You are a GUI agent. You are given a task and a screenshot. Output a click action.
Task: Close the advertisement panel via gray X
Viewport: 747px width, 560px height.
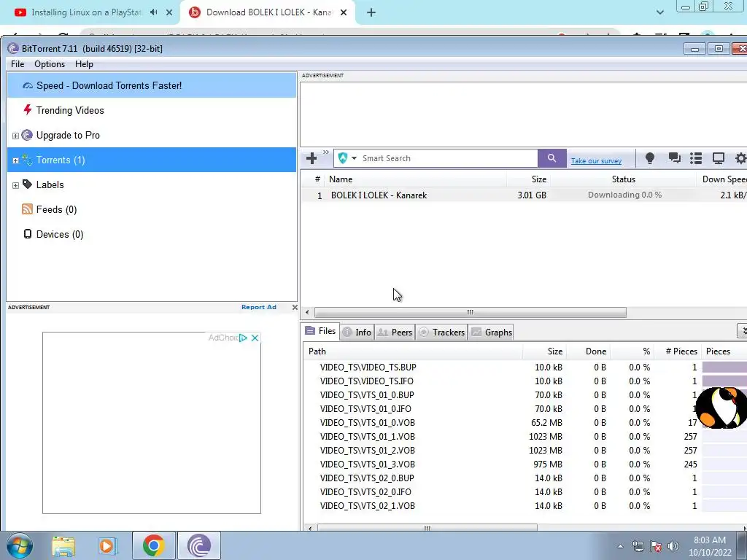click(x=295, y=307)
